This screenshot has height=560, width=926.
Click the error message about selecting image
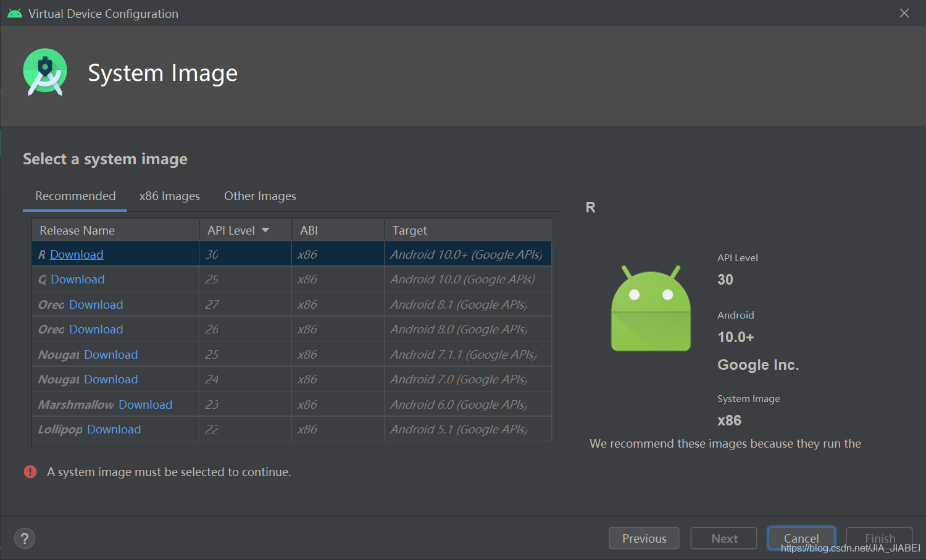(169, 472)
